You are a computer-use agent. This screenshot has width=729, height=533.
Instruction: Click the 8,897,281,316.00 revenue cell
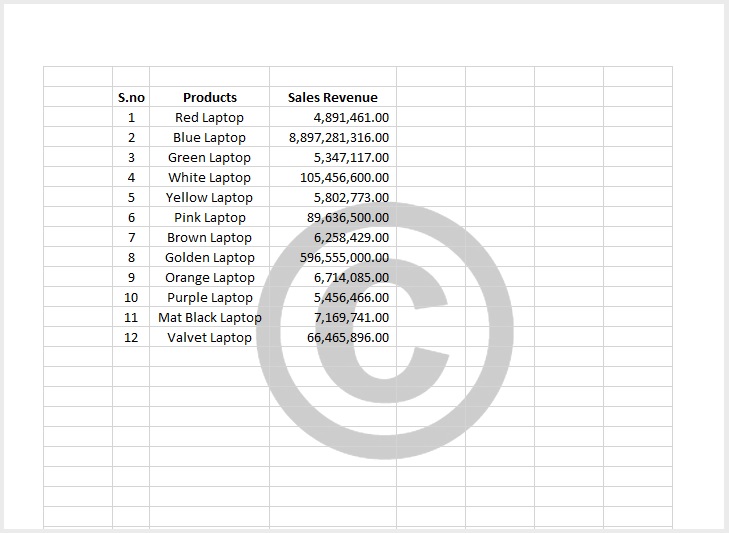[333, 137]
